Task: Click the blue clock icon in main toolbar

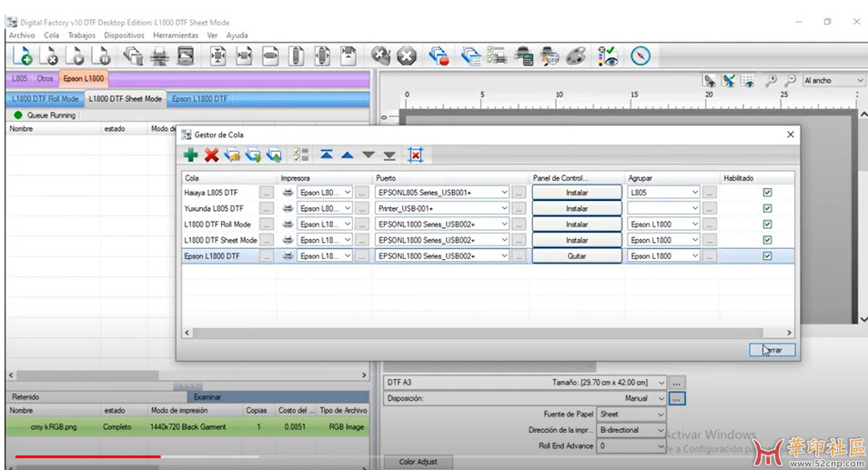Action: (x=641, y=56)
